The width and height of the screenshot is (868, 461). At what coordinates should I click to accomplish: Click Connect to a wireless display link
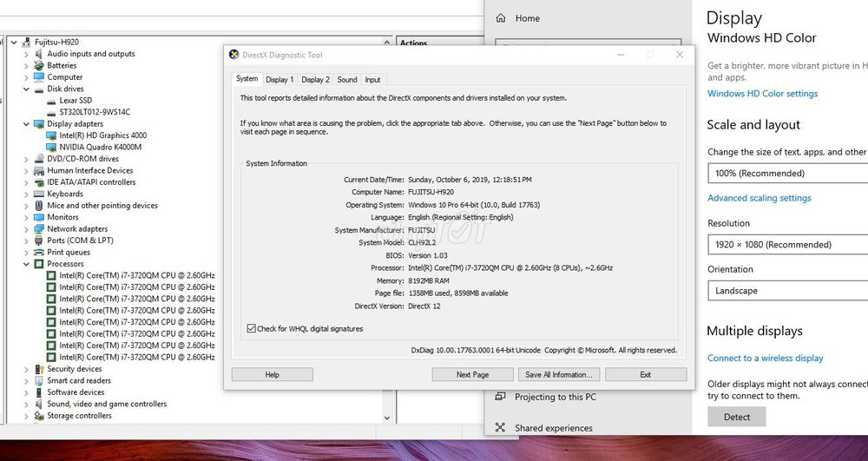[x=765, y=358]
